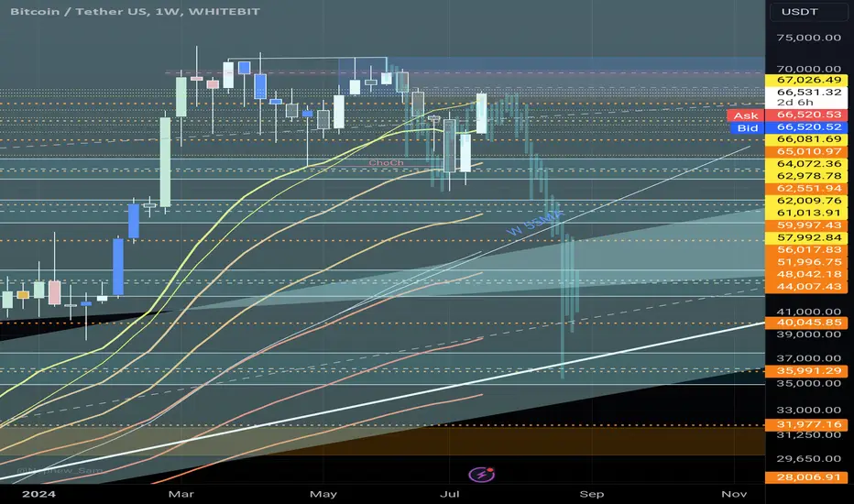Select the 51,996.75 price label
The height and width of the screenshot is (504, 854).
click(x=806, y=262)
